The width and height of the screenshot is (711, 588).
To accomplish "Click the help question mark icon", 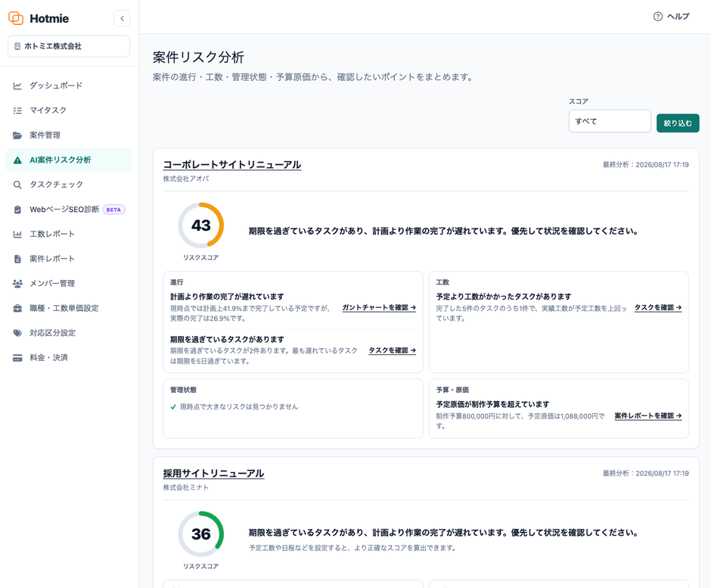I will pyautogui.click(x=657, y=17).
